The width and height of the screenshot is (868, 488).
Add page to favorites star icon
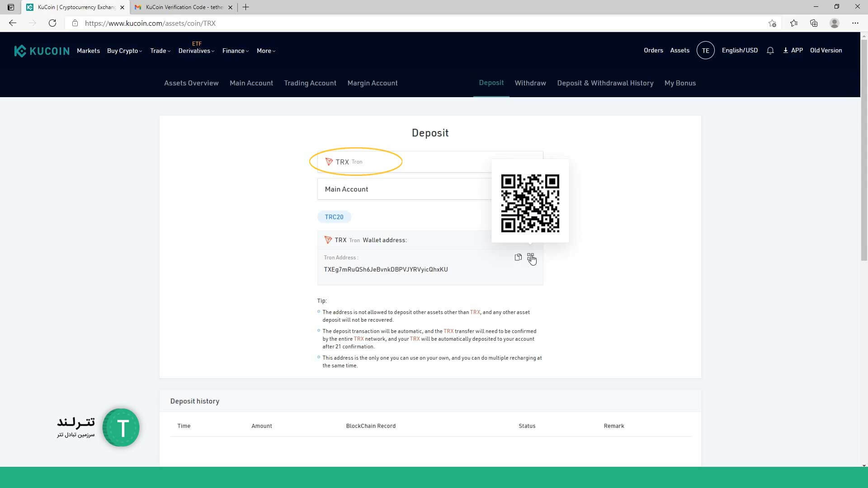[772, 23]
